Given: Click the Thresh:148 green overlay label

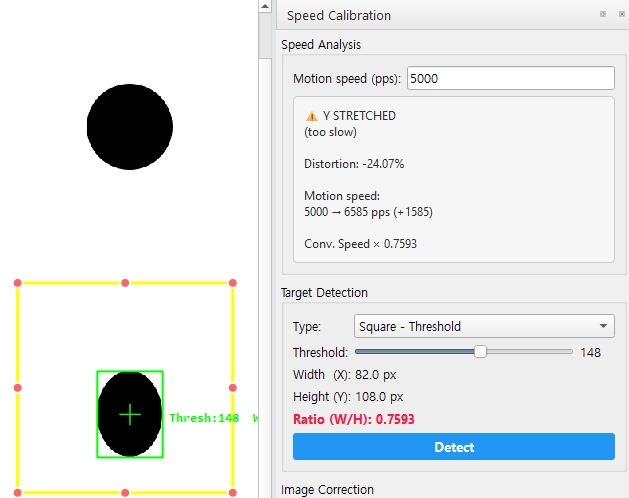Looking at the screenshot, I should [204, 418].
